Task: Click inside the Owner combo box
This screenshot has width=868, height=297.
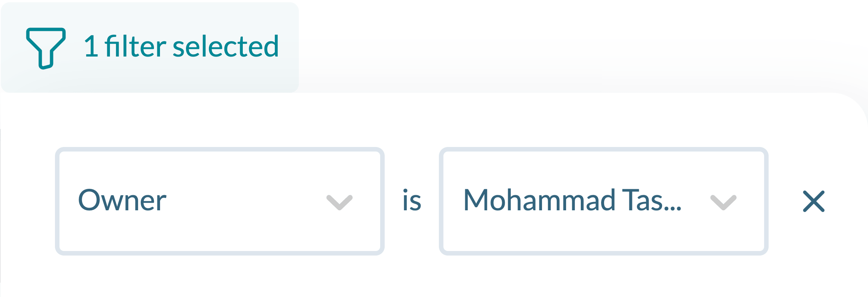Action: pyautogui.click(x=220, y=201)
